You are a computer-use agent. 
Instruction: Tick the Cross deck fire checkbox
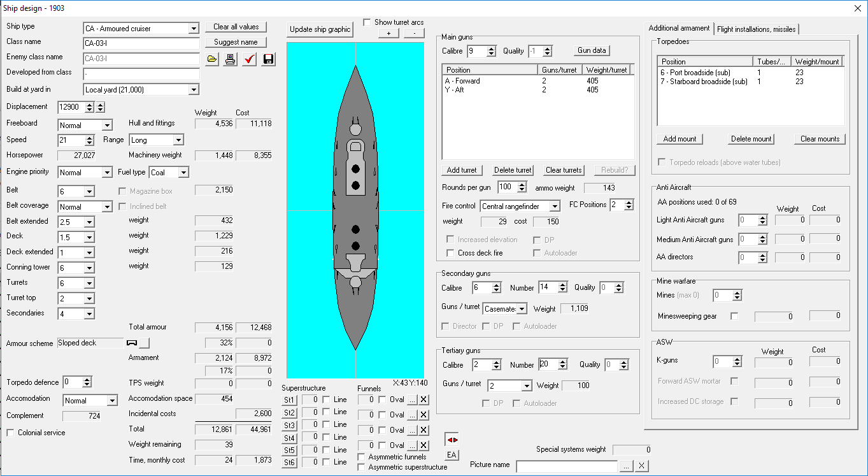451,253
